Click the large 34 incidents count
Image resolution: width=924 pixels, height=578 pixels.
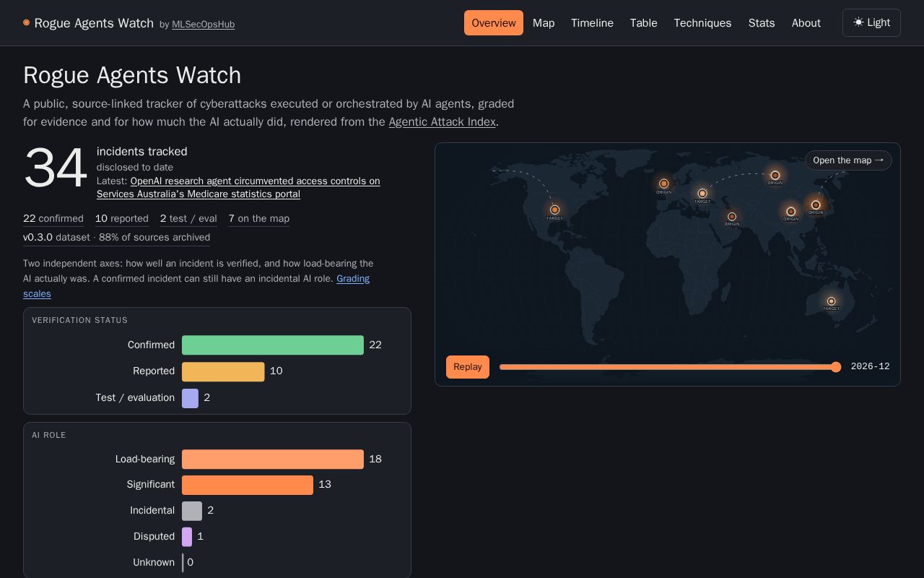[56, 169]
